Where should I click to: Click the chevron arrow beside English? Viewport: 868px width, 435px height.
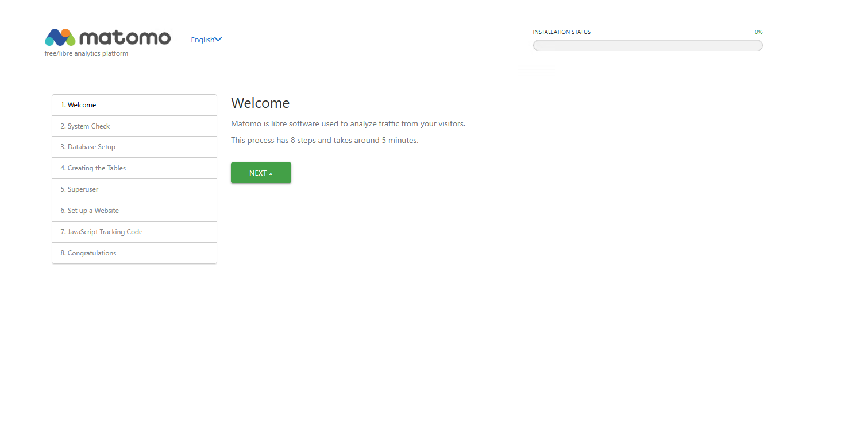pyautogui.click(x=218, y=40)
